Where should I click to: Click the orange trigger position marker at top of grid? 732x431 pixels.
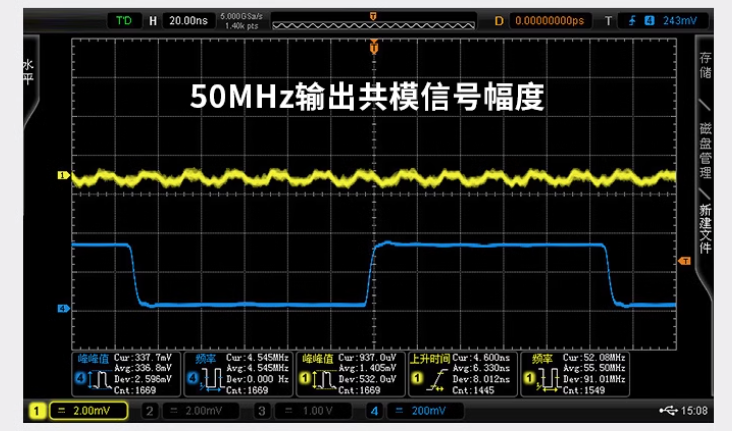click(x=374, y=47)
